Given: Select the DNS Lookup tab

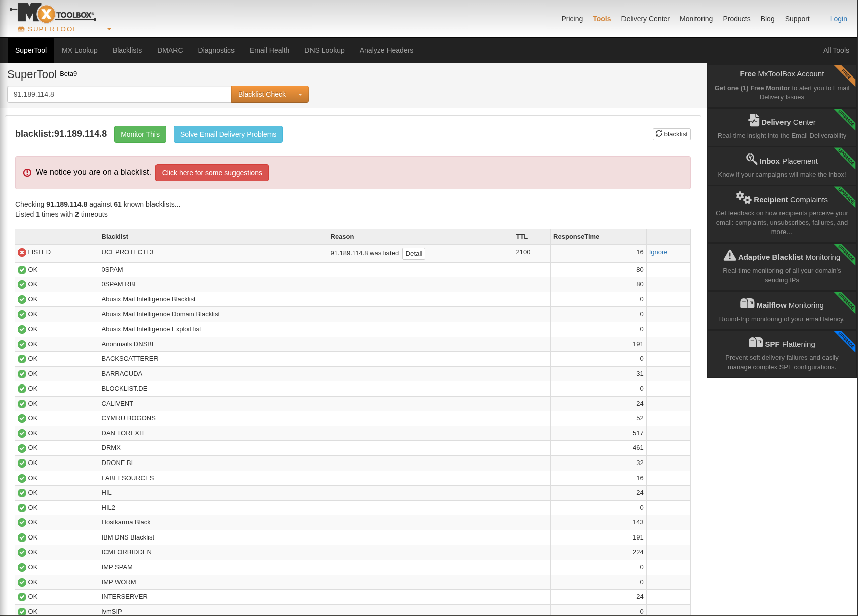Looking at the screenshot, I should point(325,50).
